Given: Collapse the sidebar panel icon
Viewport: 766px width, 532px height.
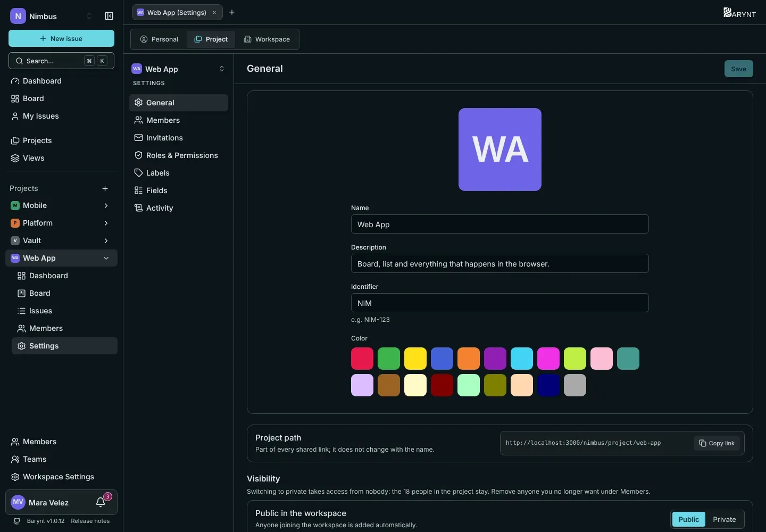Looking at the screenshot, I should (109, 16).
